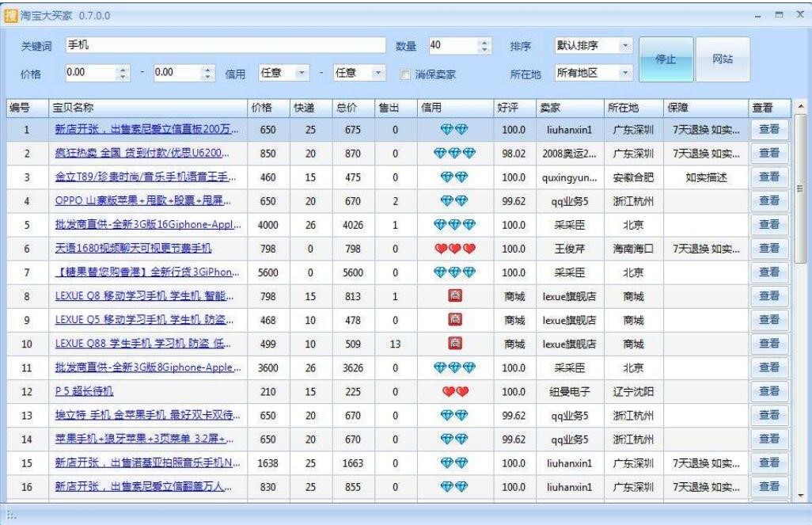Click 查看 button for row 1

(x=769, y=129)
